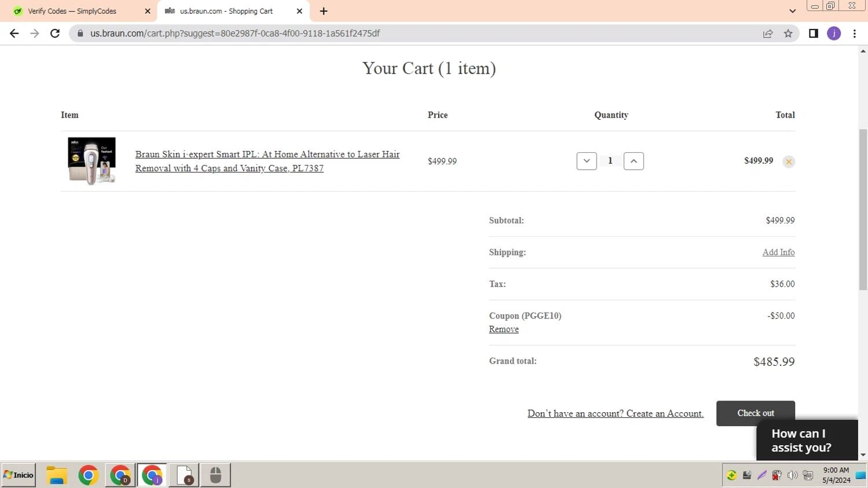
Task: Click the Tax $36.00 value
Action: click(782, 284)
